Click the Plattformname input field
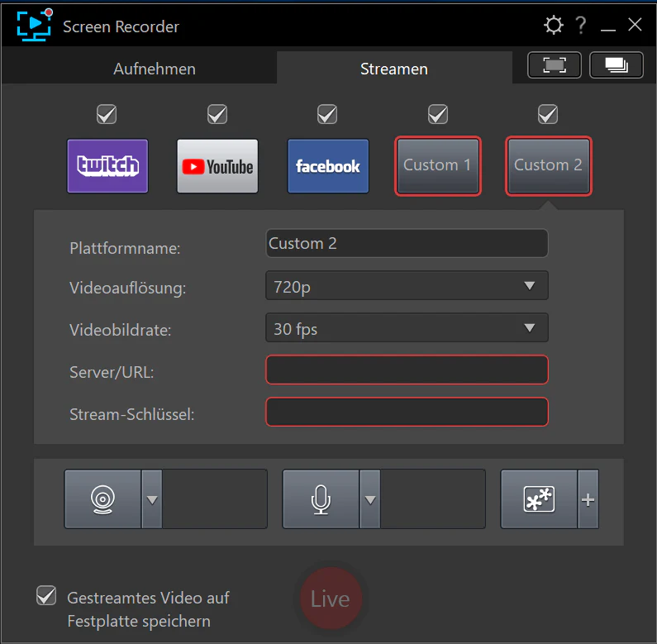657x644 pixels. pos(407,243)
